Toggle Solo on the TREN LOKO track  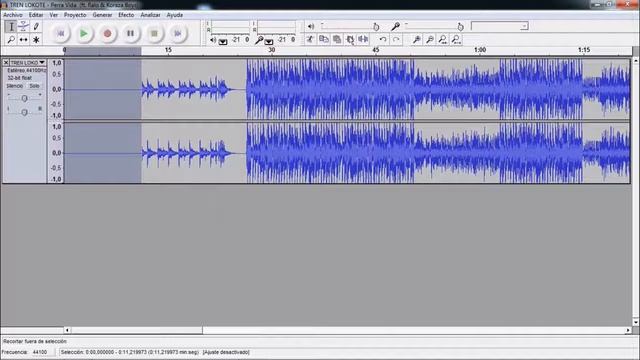coord(34,86)
